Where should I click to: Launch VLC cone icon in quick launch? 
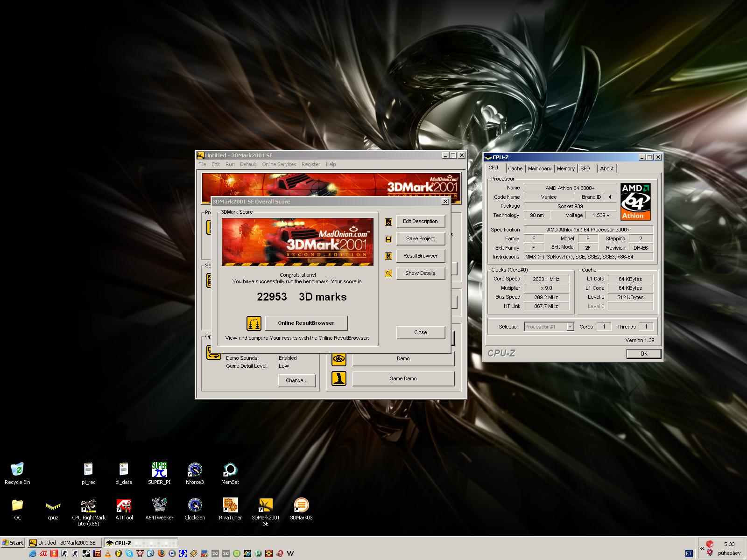click(107, 553)
